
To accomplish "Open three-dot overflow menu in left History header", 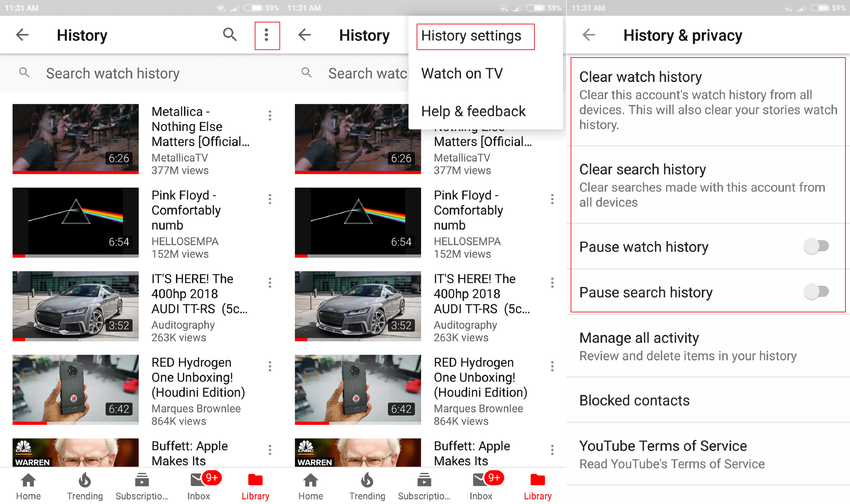I will 267,35.
